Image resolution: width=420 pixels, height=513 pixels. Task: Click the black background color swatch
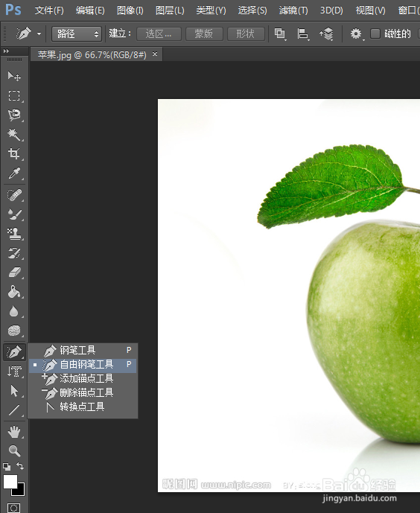pyautogui.click(x=20, y=491)
